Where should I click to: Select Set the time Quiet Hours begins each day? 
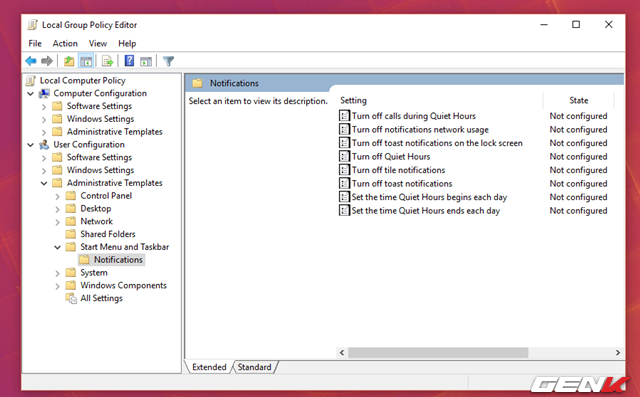[x=429, y=197]
